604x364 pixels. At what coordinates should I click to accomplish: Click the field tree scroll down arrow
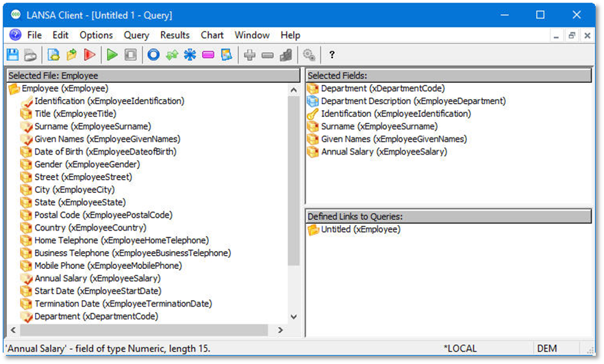294,317
